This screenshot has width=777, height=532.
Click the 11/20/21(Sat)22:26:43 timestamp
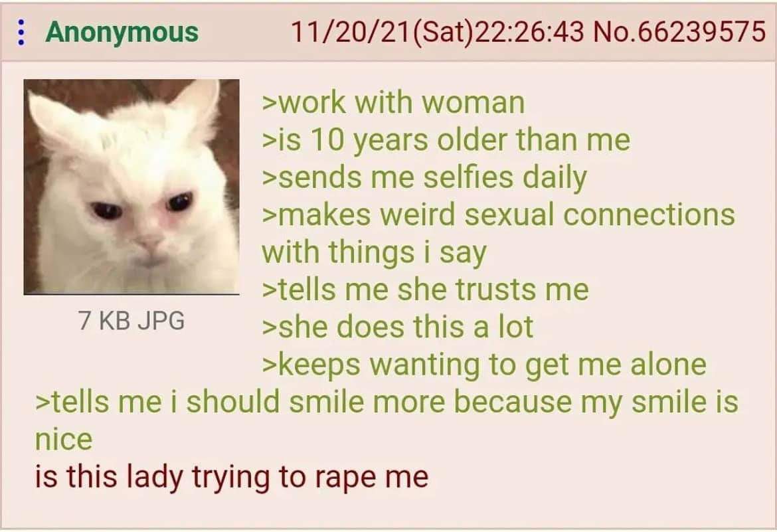click(437, 32)
